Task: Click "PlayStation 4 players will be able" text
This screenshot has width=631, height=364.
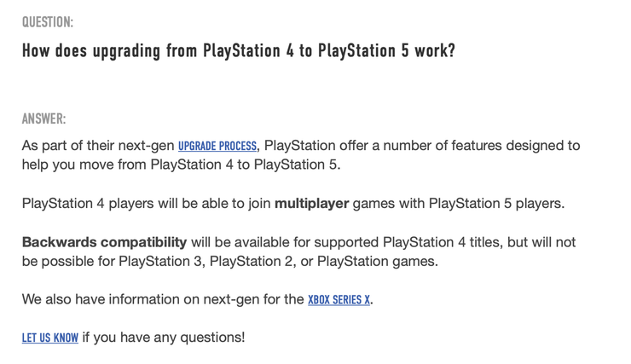Action: tap(128, 204)
